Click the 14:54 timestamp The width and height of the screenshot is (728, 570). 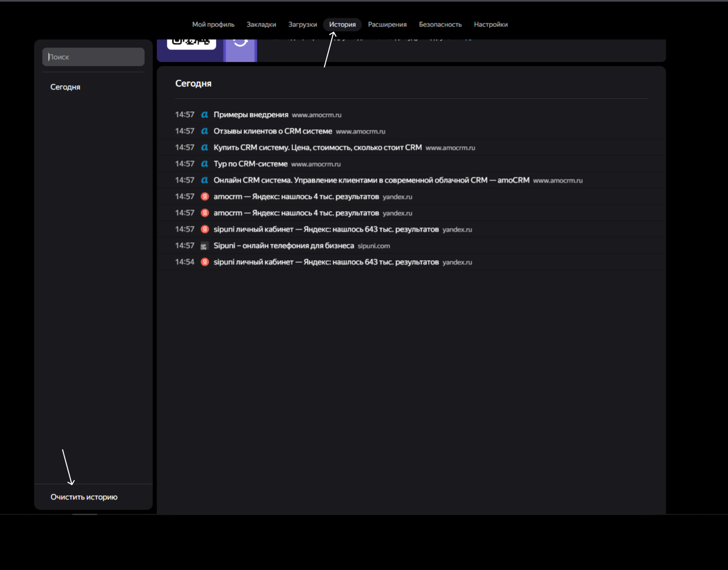coord(185,262)
